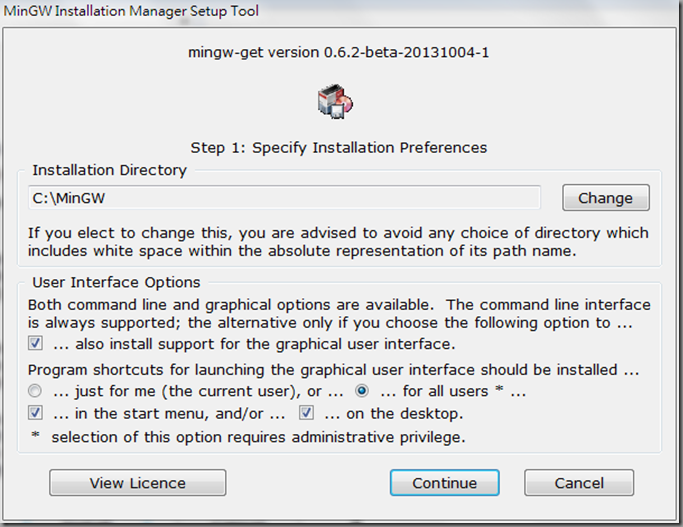Click the white space path advisory text
Image resolution: width=683 pixels, height=527 pixels.
tap(338, 242)
